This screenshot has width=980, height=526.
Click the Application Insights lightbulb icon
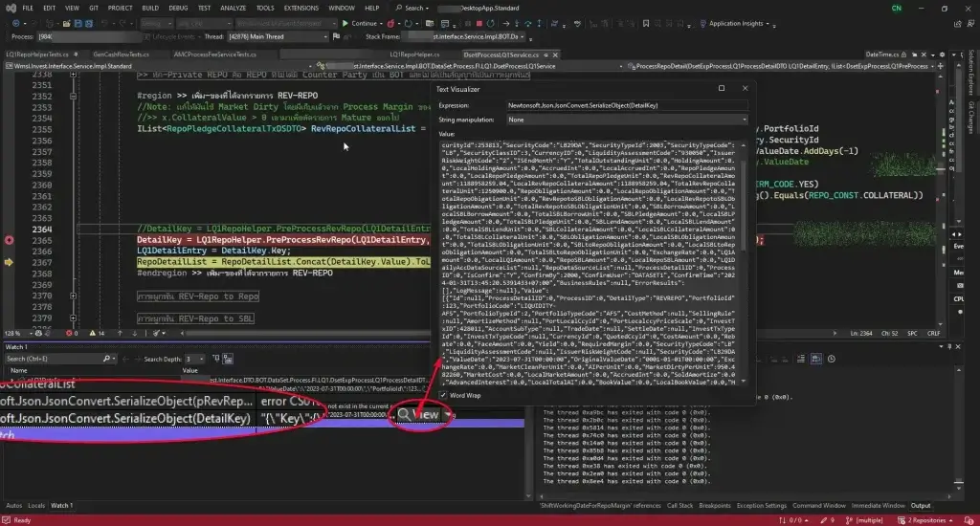tap(702, 24)
